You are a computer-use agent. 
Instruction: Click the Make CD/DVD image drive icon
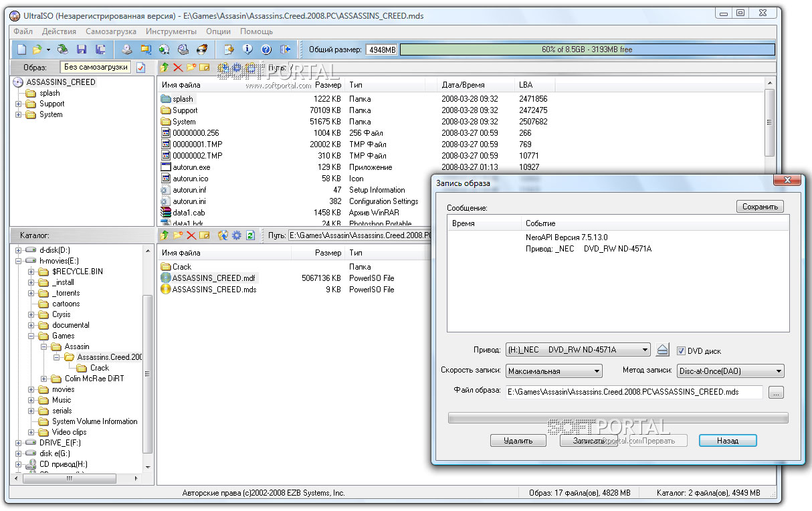pos(127,49)
